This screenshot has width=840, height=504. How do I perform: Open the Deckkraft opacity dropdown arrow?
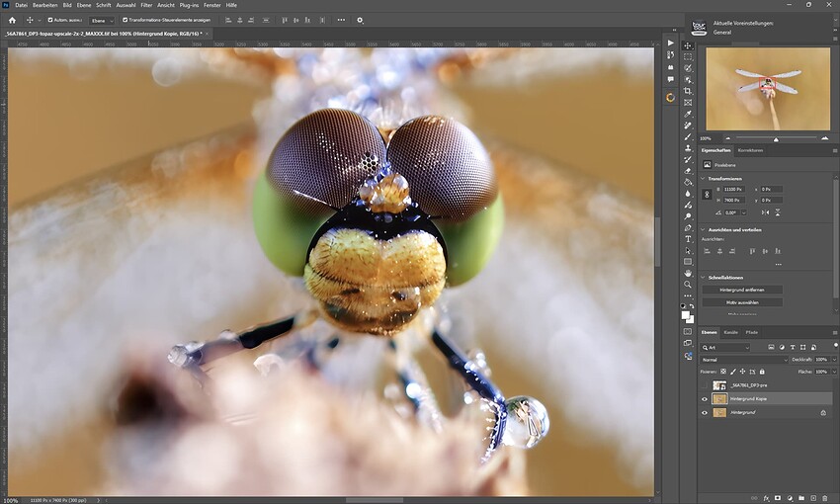point(834,360)
